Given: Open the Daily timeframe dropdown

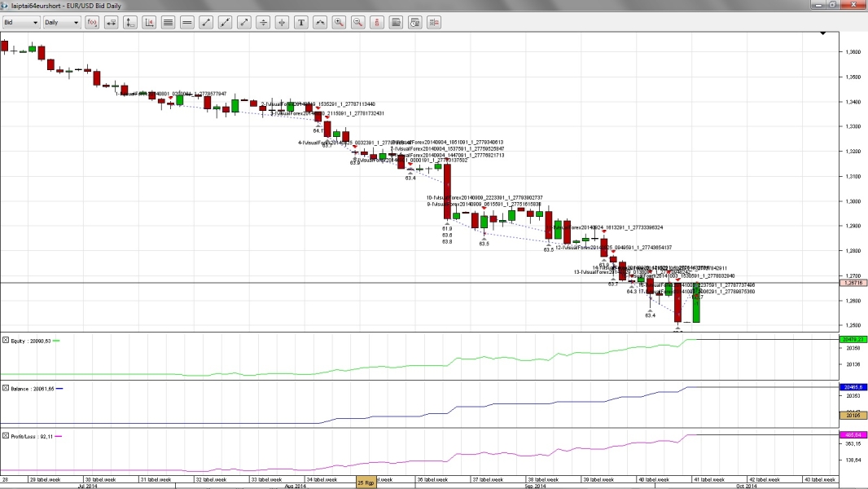Looking at the screenshot, I should point(61,22).
